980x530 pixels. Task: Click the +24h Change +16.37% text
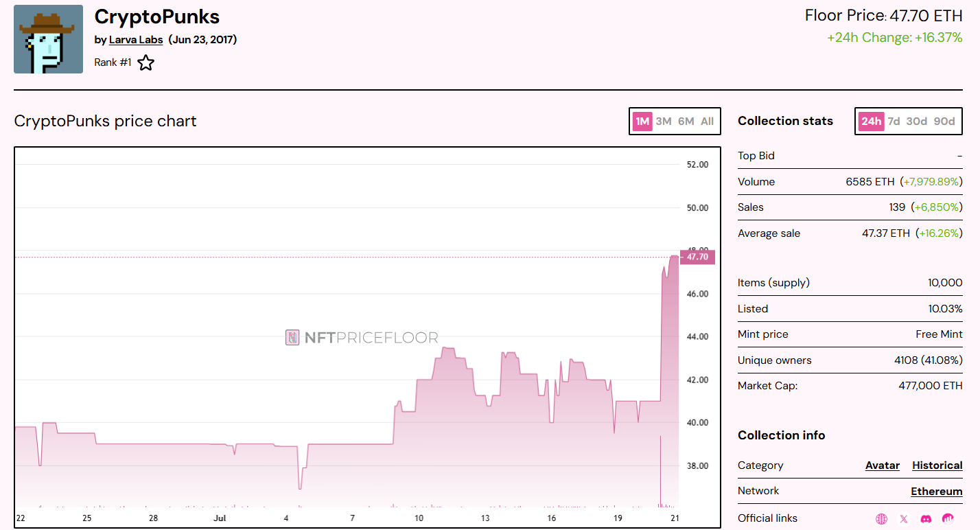[x=895, y=38]
